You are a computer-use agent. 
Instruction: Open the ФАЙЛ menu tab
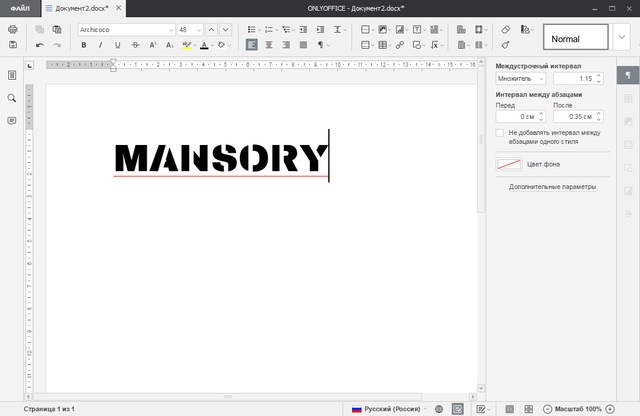pyautogui.click(x=20, y=8)
